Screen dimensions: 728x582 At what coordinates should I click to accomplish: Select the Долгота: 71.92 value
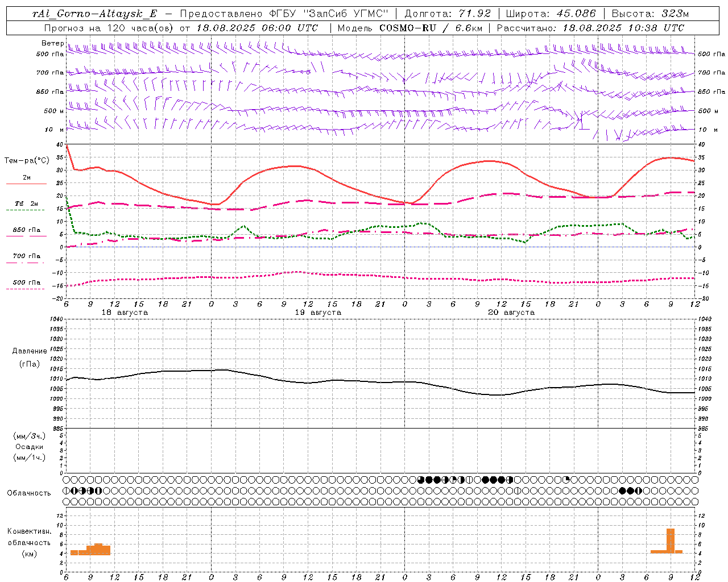pos(448,14)
